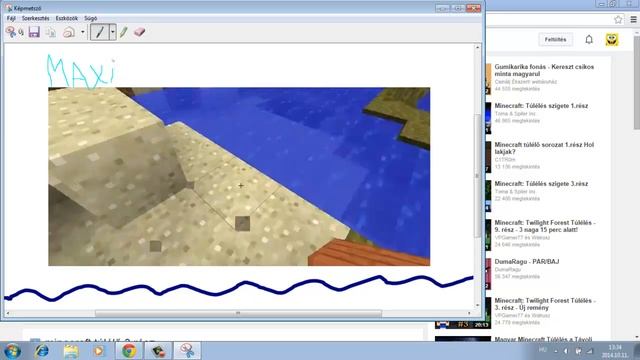The width and height of the screenshot is (640, 360).
Task: Open the Súgó menu
Action: pyautogui.click(x=91, y=18)
